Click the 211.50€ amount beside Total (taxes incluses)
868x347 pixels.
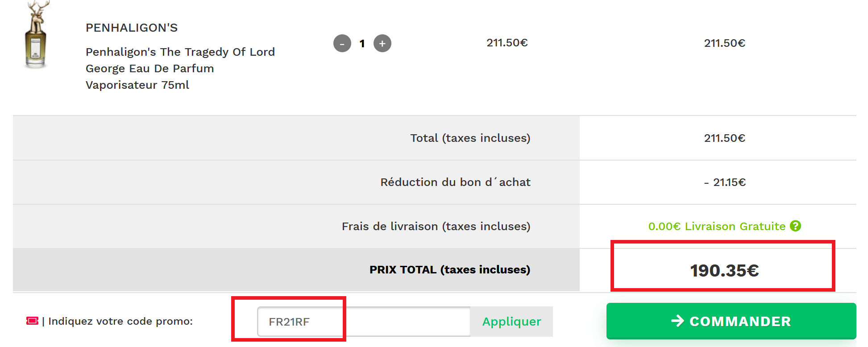tap(724, 138)
